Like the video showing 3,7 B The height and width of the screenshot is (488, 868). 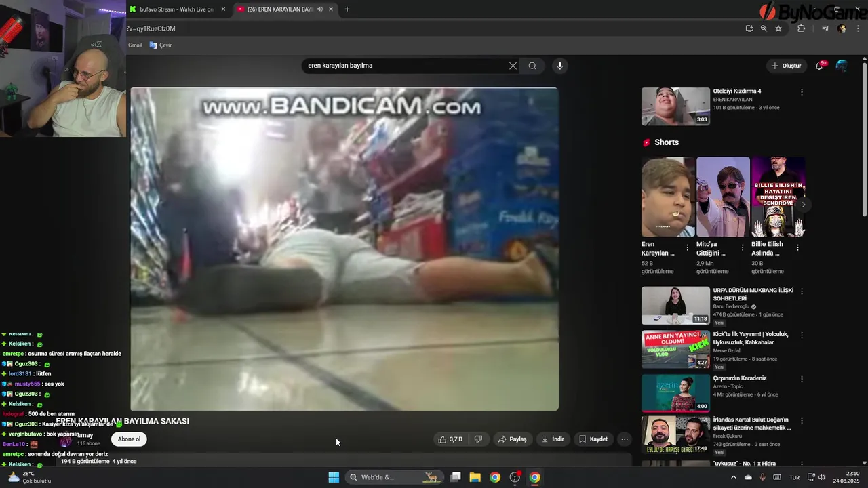click(450, 439)
